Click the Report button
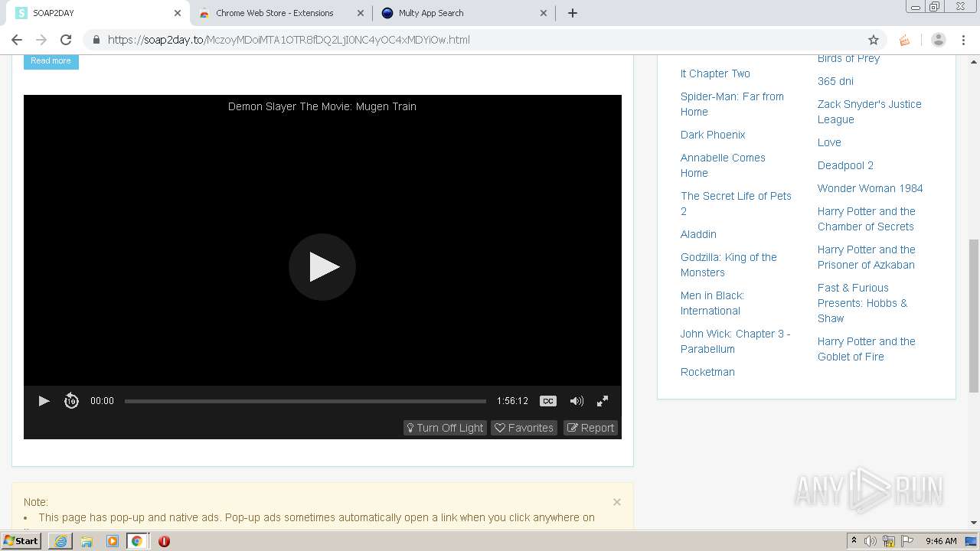The height and width of the screenshot is (551, 980). tap(590, 428)
